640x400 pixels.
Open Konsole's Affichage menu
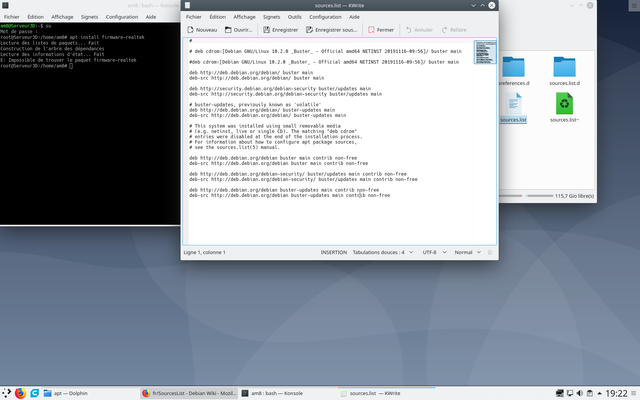[62, 17]
